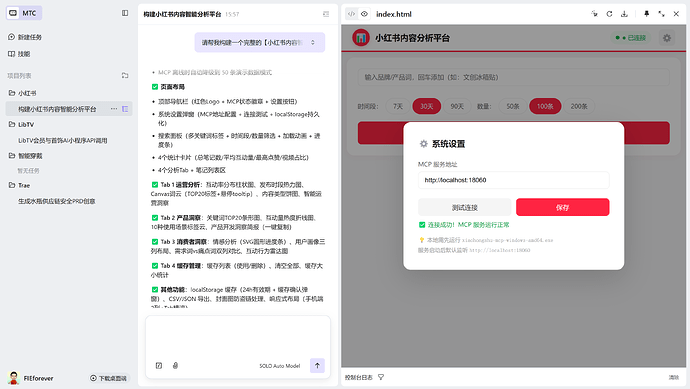Screen dimensions: 690x389
Task: Open the SOLO Auto Model selector
Action: [x=279, y=366]
